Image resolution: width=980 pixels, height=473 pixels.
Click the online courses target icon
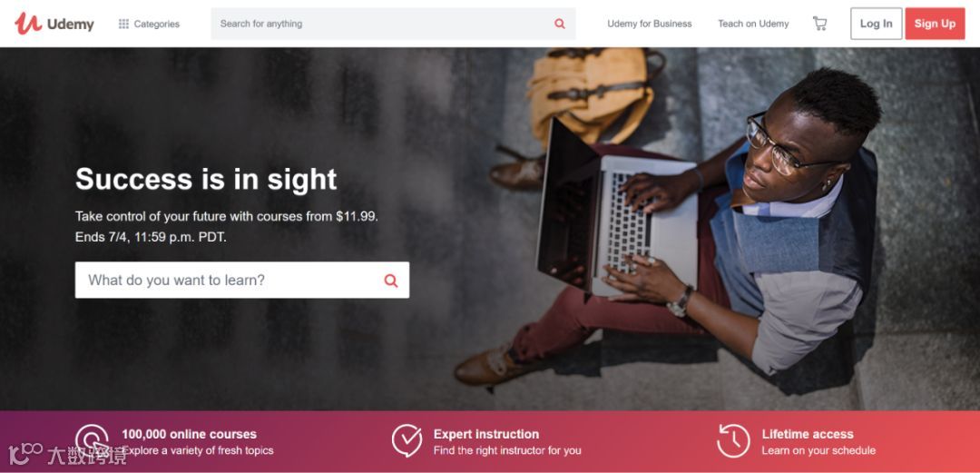(92, 439)
